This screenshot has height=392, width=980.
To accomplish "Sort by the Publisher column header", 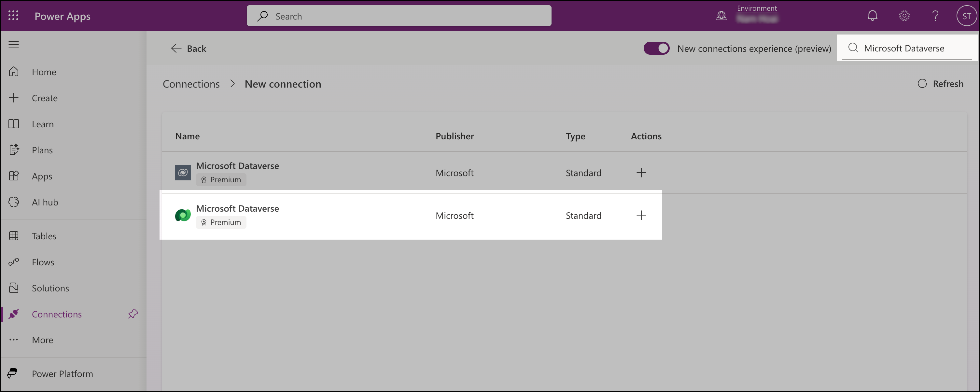I will tap(455, 136).
